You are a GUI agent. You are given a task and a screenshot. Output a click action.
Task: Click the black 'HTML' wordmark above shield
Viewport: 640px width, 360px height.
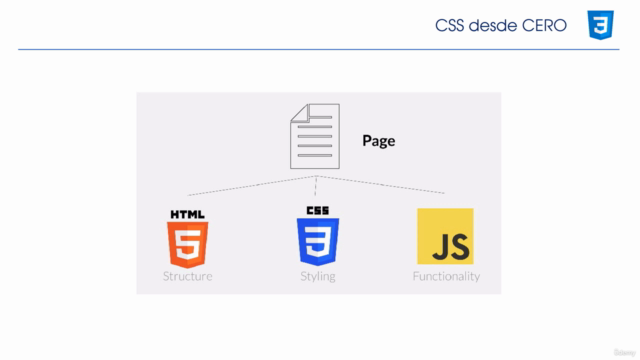(188, 214)
